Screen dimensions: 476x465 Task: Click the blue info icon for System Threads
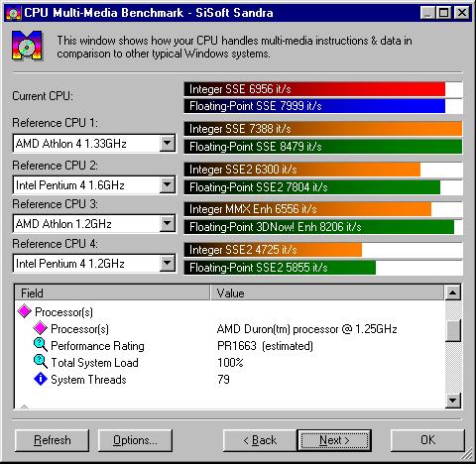(41, 379)
